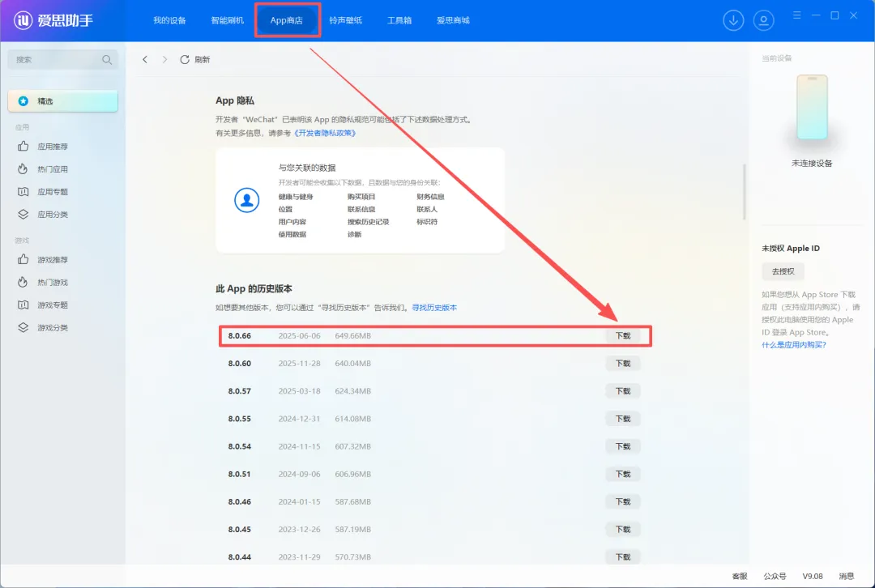
Task: Click the 财务信息 data item
Action: (x=430, y=196)
